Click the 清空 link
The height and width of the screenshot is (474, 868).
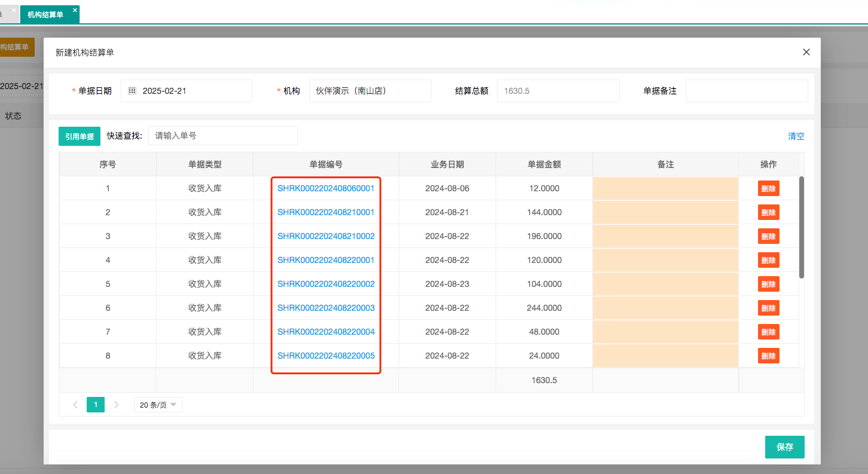click(x=796, y=136)
